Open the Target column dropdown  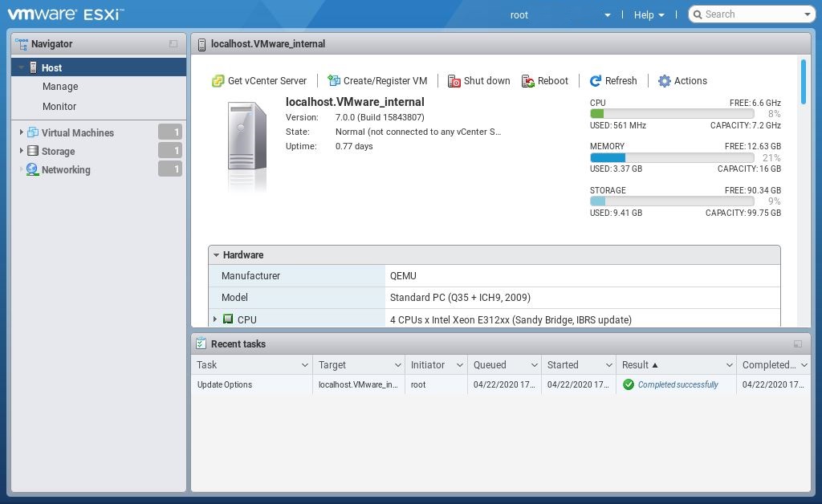pos(398,365)
